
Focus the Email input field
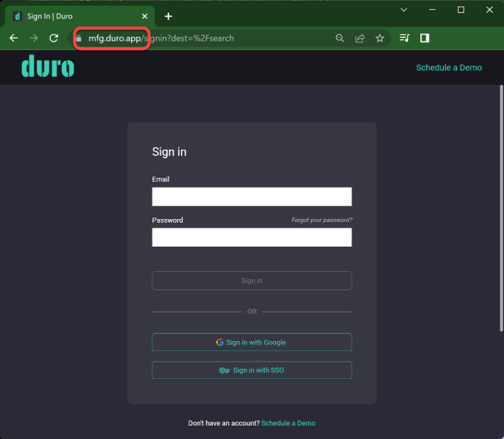[252, 196]
